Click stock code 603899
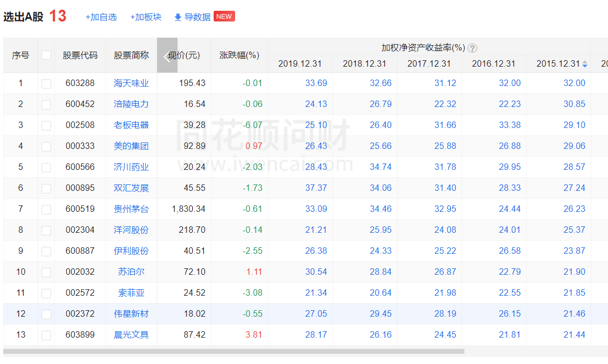608x364 pixels. (x=80, y=334)
